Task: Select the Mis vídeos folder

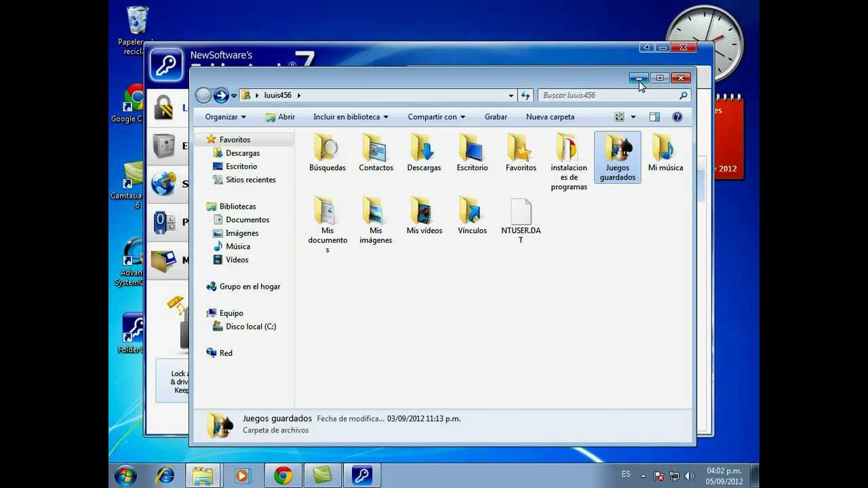Action: pos(424,216)
